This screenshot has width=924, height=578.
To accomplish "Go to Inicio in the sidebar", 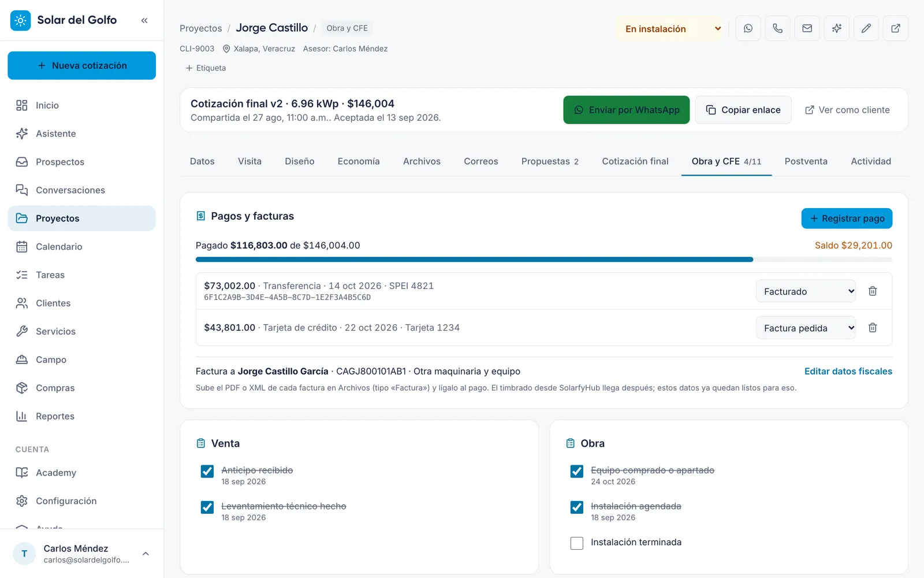I will 81,105.
